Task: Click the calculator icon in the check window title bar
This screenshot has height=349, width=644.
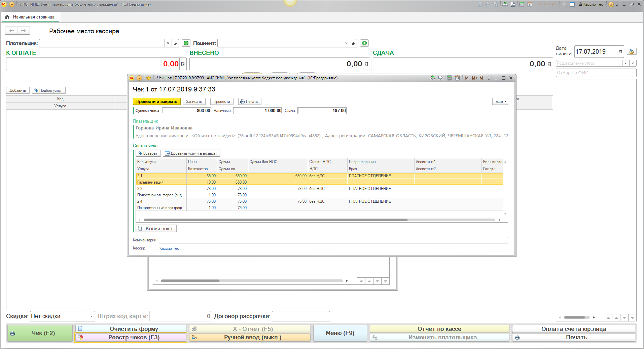Action: coord(449,78)
